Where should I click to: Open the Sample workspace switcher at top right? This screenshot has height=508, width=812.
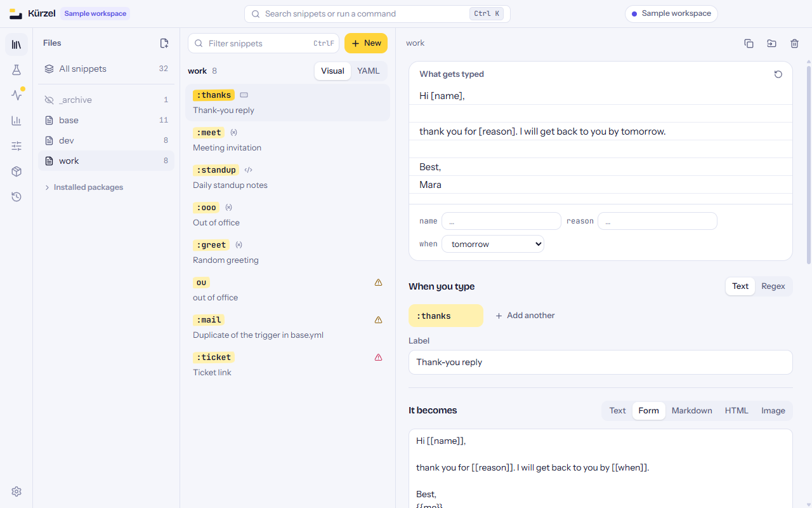(671, 14)
